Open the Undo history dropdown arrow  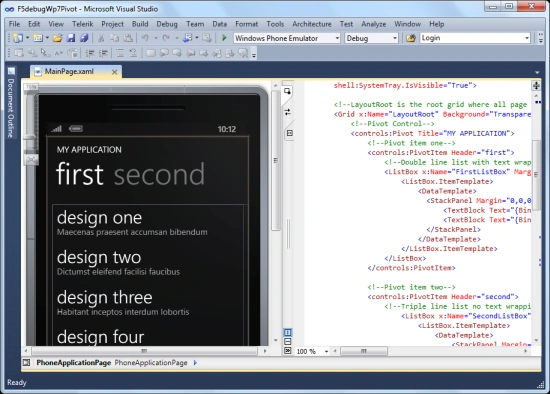coord(156,38)
